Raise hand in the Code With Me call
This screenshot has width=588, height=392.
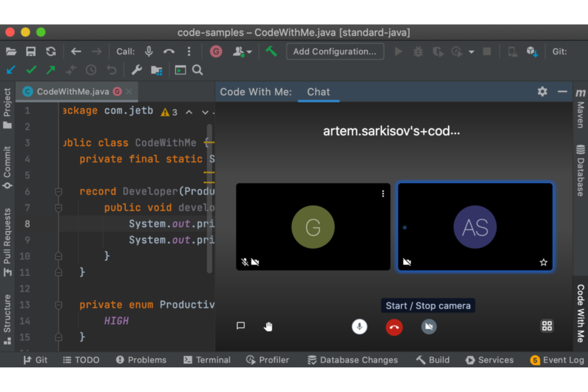click(268, 326)
